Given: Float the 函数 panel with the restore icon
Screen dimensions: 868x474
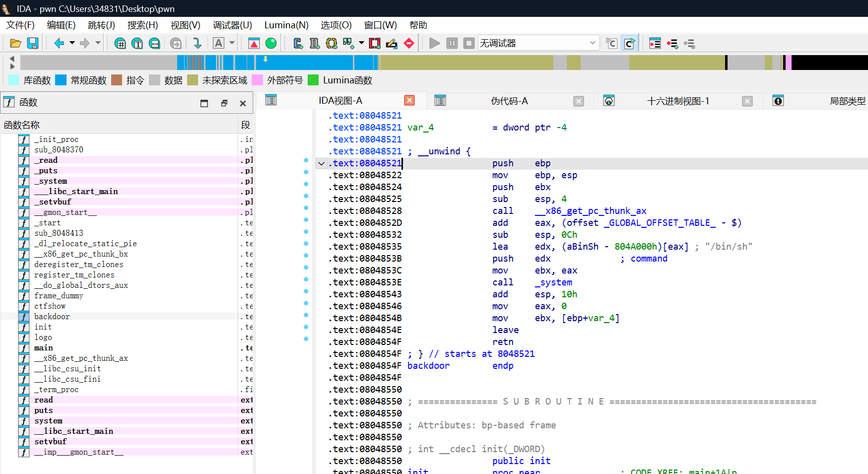Looking at the screenshot, I should tap(224, 103).
